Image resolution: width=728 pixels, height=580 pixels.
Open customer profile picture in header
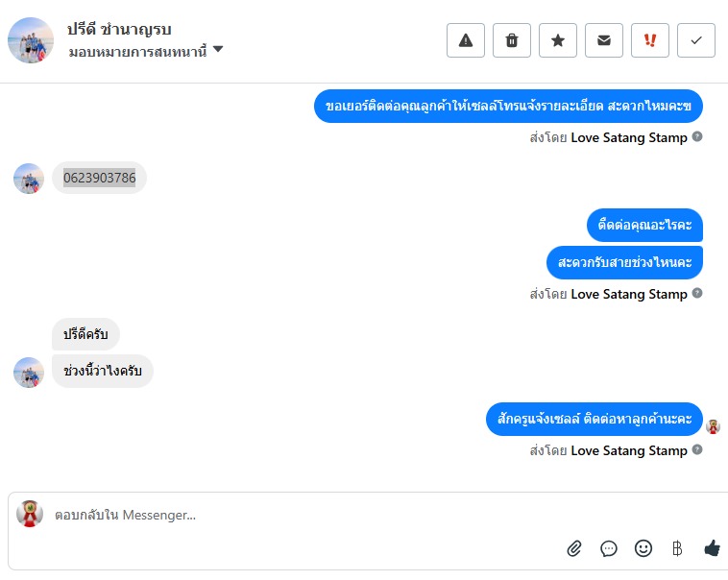[x=31, y=40]
